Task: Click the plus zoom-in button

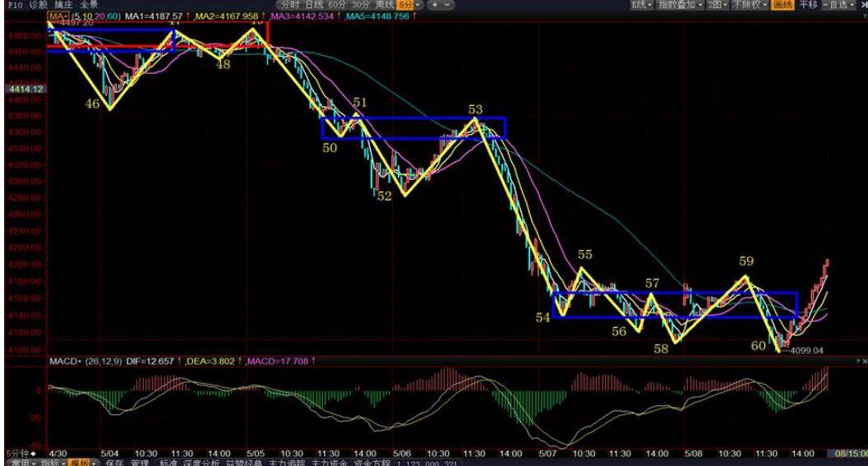Action: pos(435,5)
